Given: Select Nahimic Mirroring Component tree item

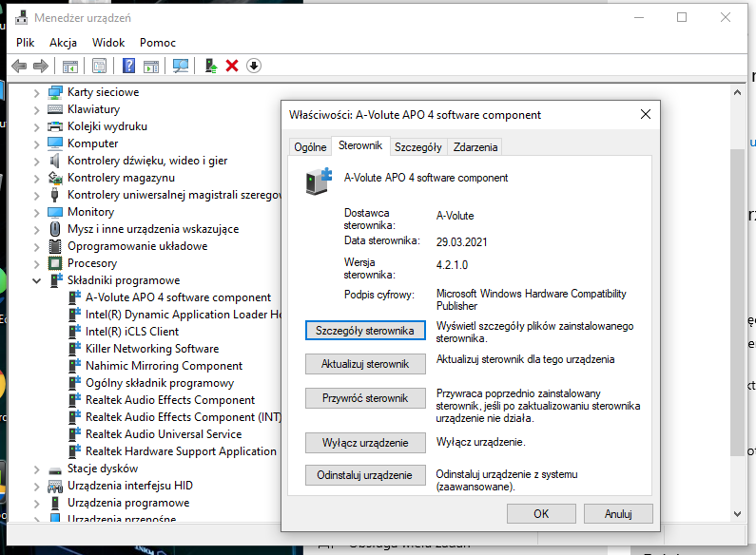Looking at the screenshot, I should click(164, 366).
